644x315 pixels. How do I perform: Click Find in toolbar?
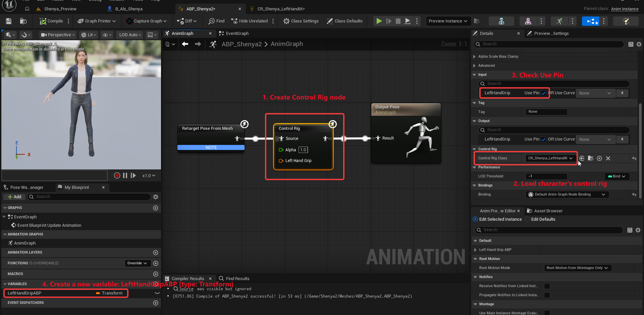pos(216,21)
